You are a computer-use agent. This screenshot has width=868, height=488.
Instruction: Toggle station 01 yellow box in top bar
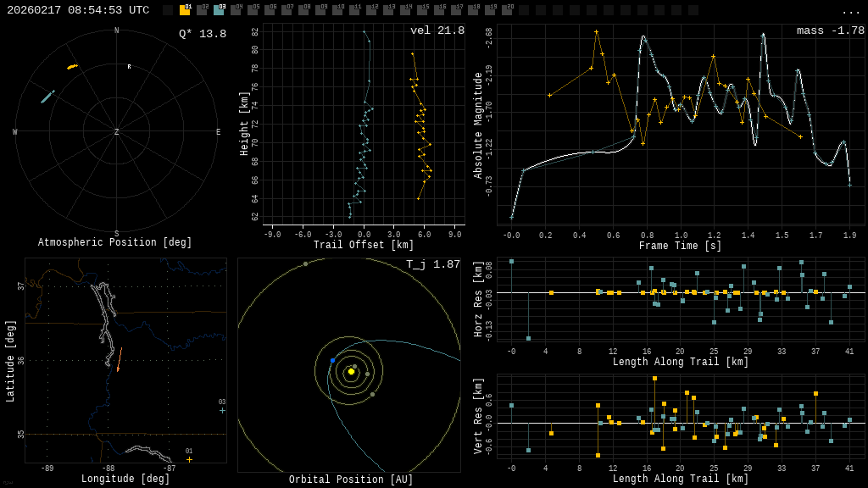point(185,10)
